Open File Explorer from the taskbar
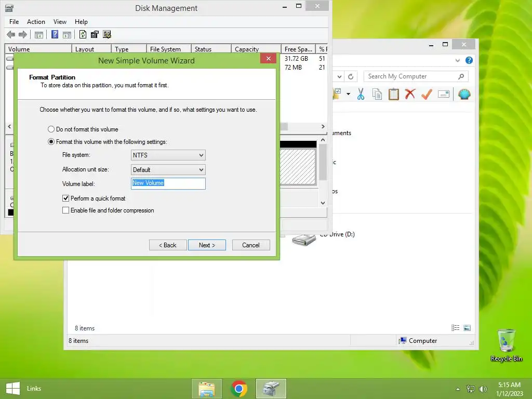The height and width of the screenshot is (399, 532). point(207,389)
